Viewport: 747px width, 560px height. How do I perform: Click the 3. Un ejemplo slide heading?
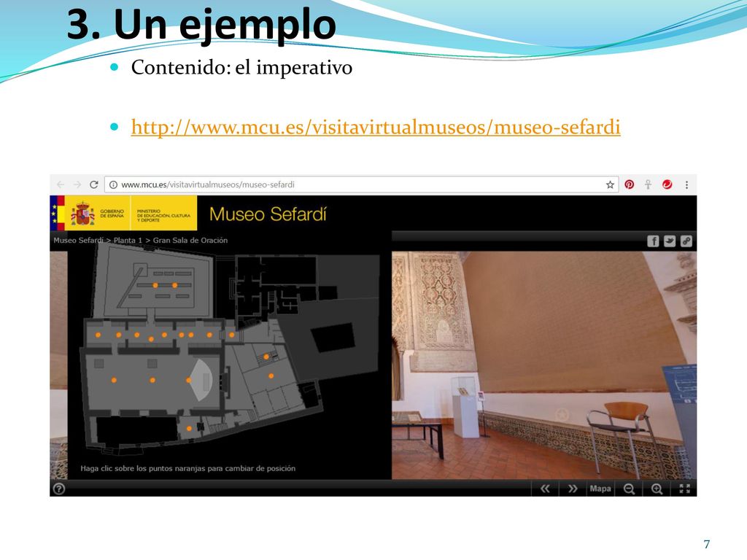point(201,24)
